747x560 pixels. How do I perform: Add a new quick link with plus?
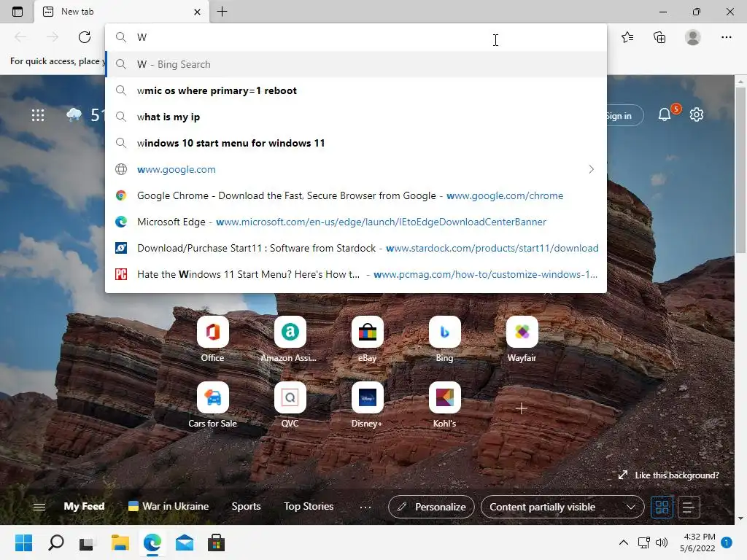click(x=522, y=408)
